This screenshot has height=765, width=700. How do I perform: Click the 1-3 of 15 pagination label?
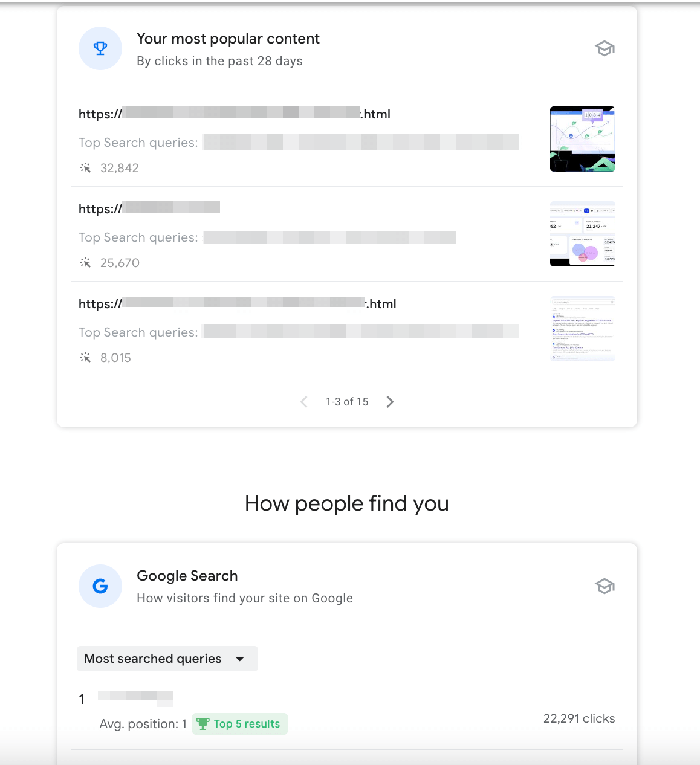[x=346, y=401]
